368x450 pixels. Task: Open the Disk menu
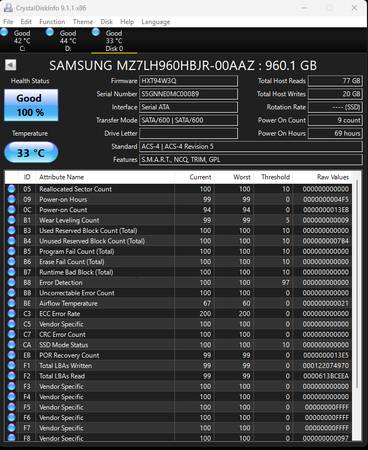pyautogui.click(x=107, y=22)
